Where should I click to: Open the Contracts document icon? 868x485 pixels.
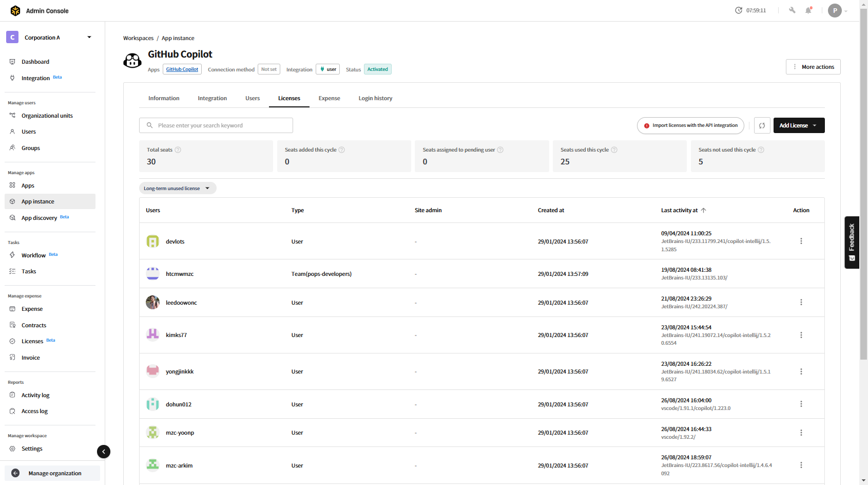click(12, 325)
